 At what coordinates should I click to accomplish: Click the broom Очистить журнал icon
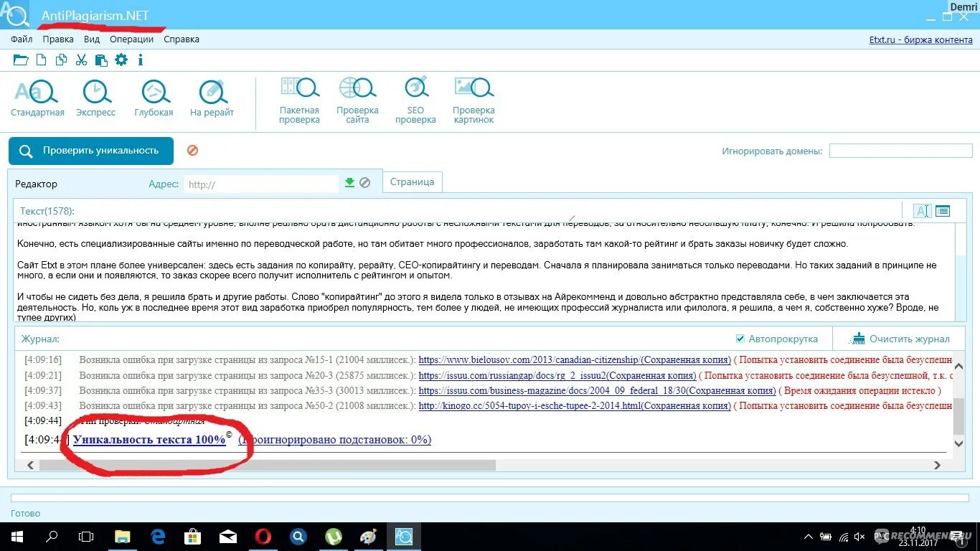coord(857,339)
